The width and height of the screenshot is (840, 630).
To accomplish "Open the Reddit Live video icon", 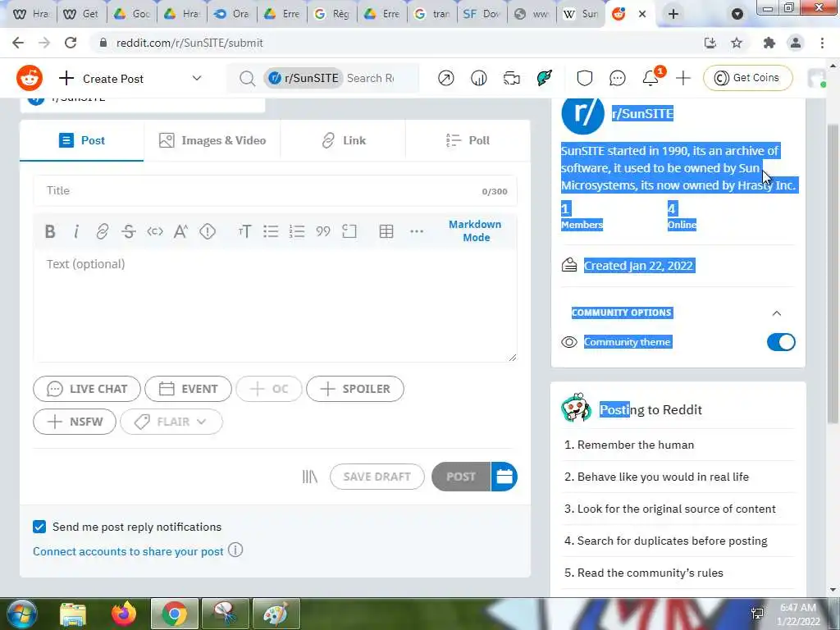I will [x=512, y=78].
